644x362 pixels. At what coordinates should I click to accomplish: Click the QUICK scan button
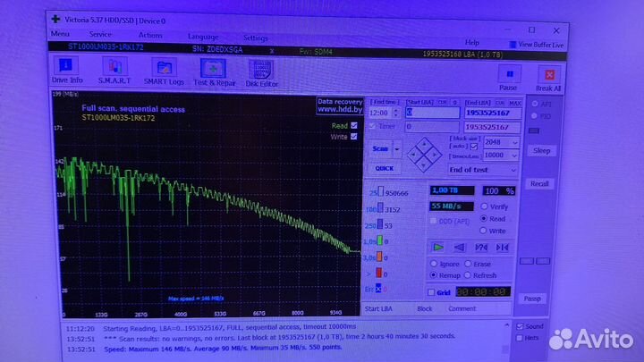tap(384, 168)
